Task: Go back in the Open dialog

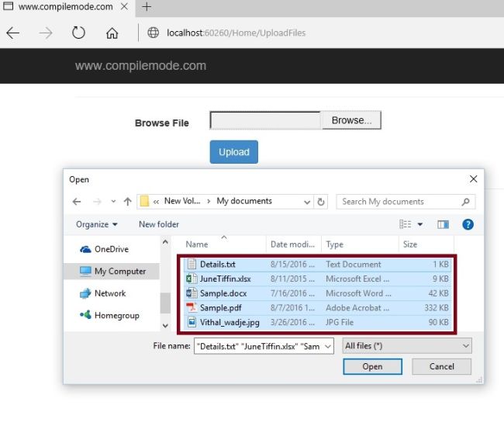Action: (x=77, y=202)
